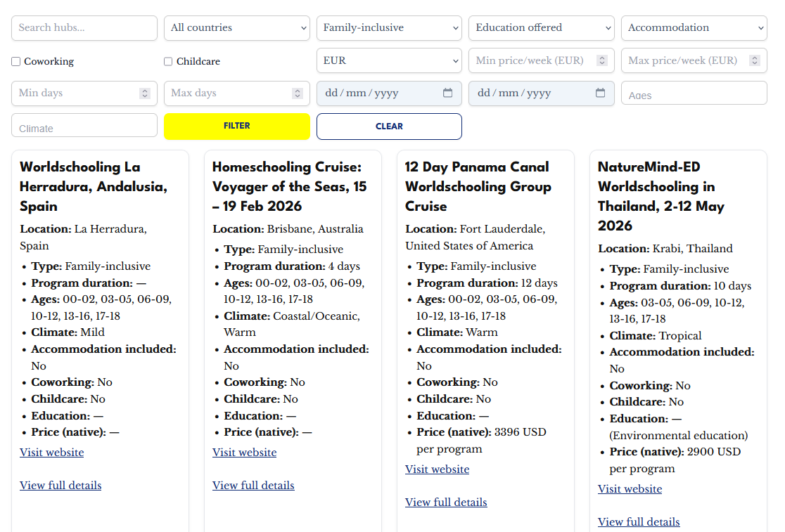Viewport: 785px width, 532px height.
Task: Open the Family-inclusive type dropdown
Action: 389,28
